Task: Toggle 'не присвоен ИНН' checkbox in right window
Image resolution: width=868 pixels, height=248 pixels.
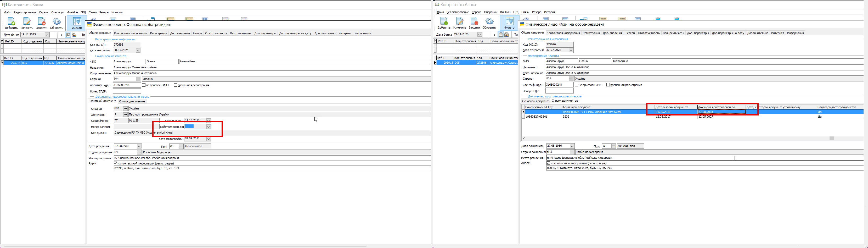Action: [x=577, y=85]
